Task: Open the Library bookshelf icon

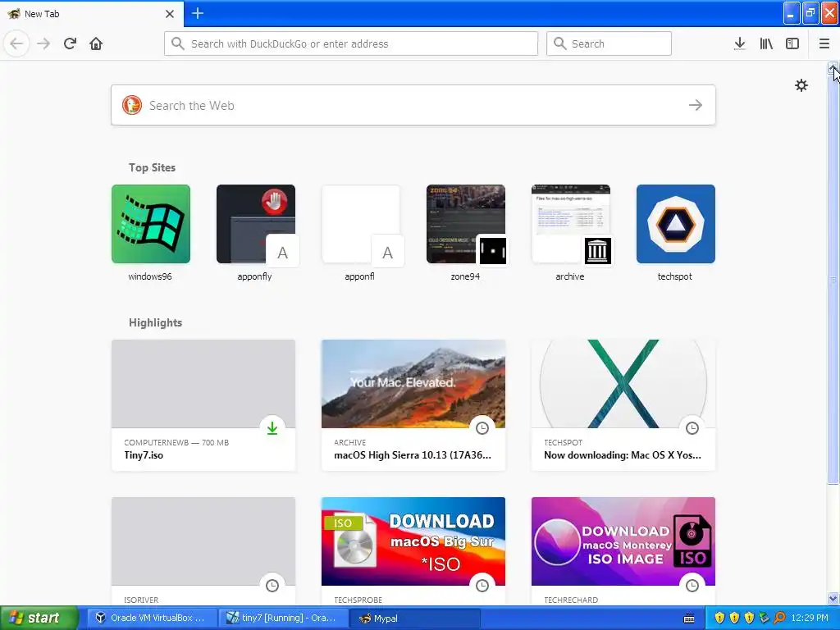Action: [766, 43]
